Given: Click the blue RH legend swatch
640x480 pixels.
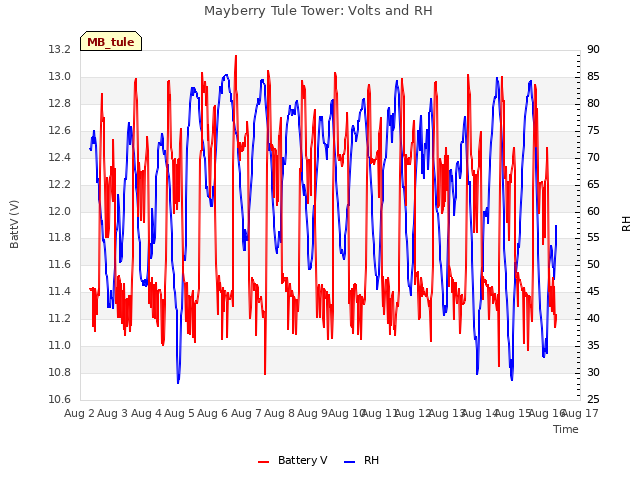Looking at the screenshot, I should [x=350, y=462].
